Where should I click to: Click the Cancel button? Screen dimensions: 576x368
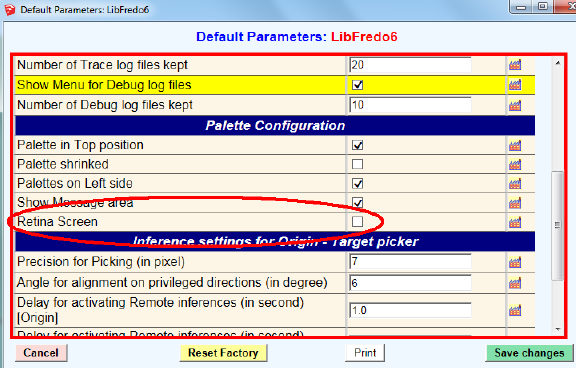(x=41, y=353)
